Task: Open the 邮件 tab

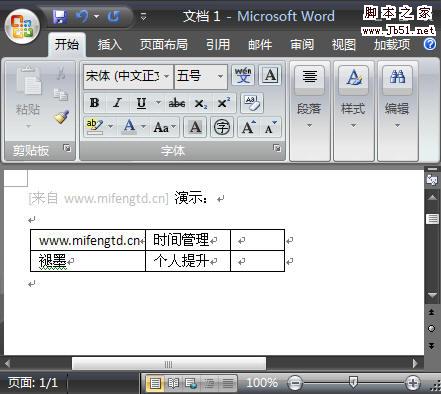Action: click(x=260, y=44)
